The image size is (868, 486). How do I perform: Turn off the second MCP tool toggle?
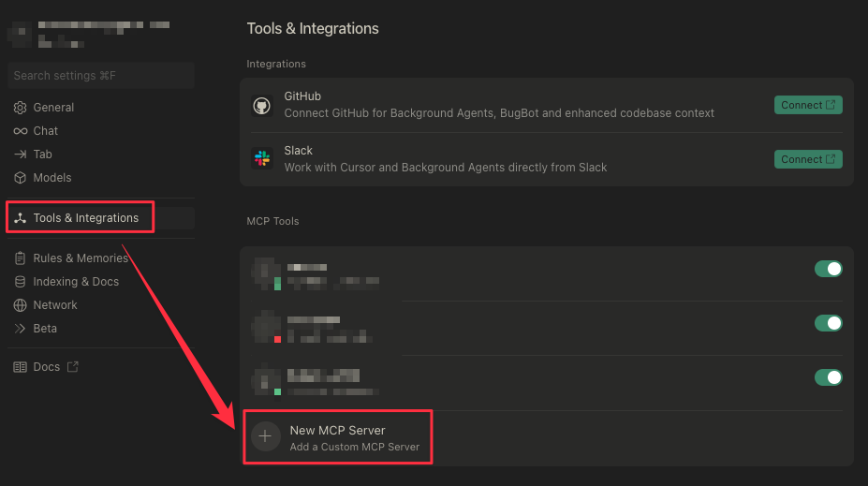[828, 323]
